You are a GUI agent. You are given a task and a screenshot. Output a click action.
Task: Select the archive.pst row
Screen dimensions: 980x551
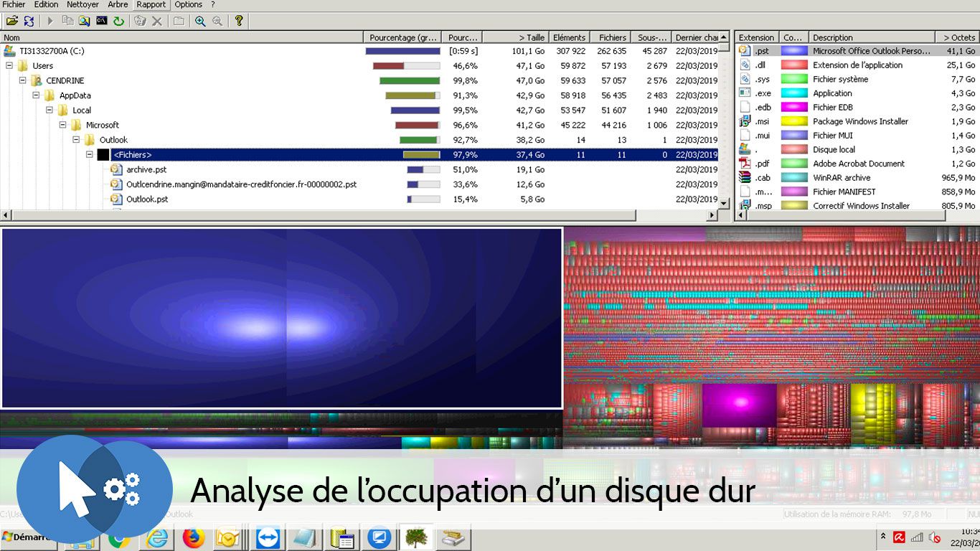pyautogui.click(x=359, y=169)
